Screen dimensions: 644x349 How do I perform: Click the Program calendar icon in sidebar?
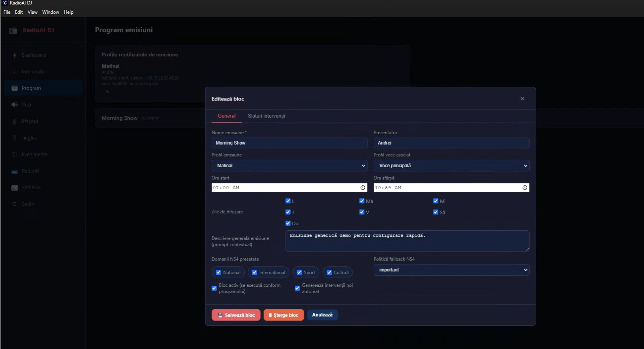click(x=15, y=88)
